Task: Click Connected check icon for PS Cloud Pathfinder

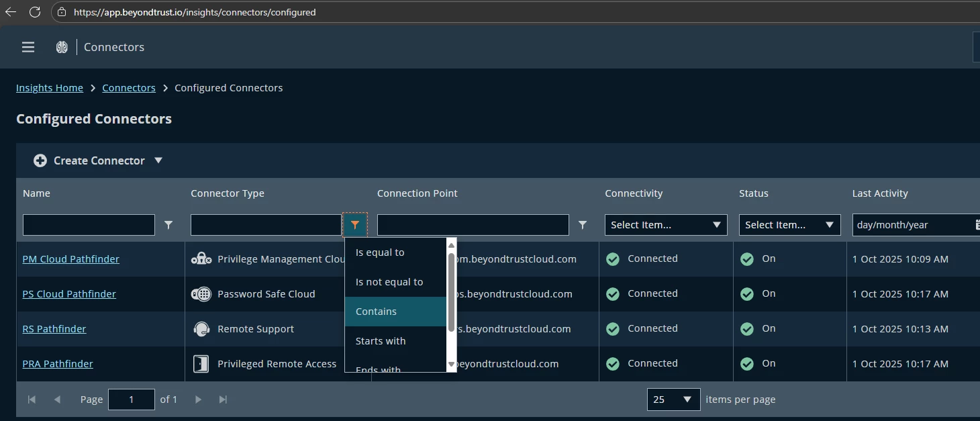Action: 613,294
